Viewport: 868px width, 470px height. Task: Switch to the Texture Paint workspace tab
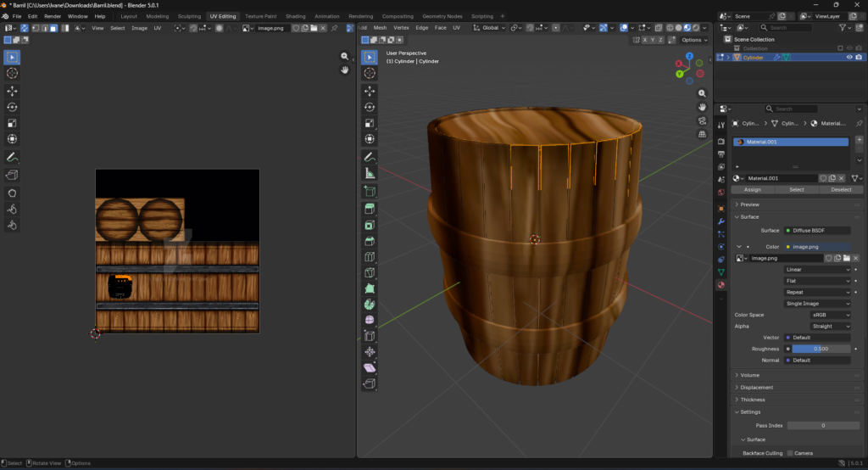click(261, 16)
